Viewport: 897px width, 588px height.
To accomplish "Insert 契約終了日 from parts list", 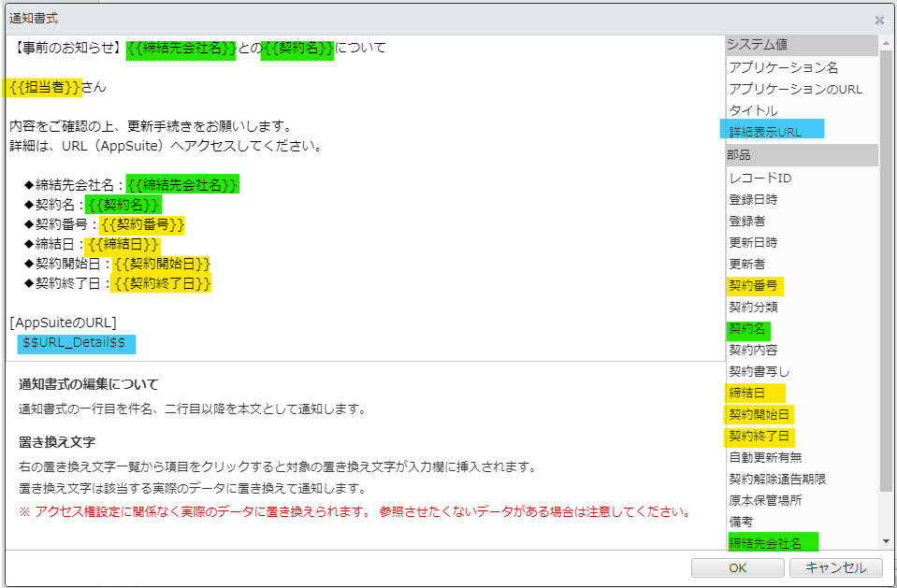I will (759, 436).
